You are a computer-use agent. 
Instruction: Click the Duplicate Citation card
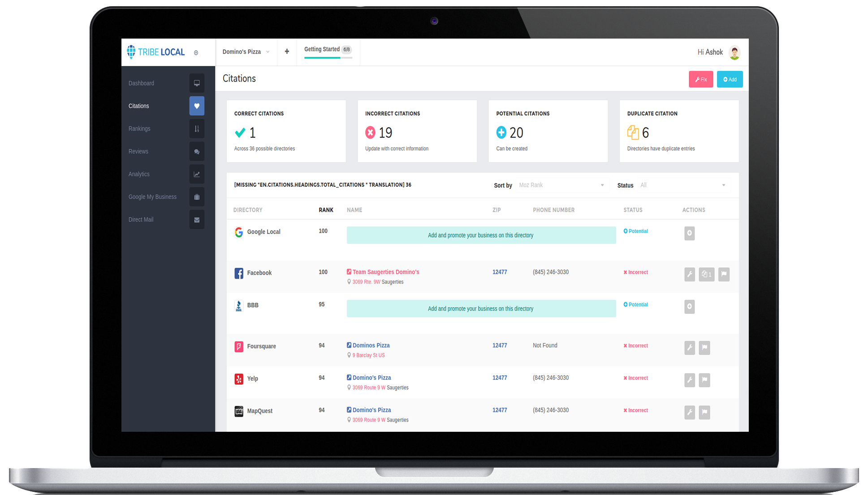tap(679, 131)
